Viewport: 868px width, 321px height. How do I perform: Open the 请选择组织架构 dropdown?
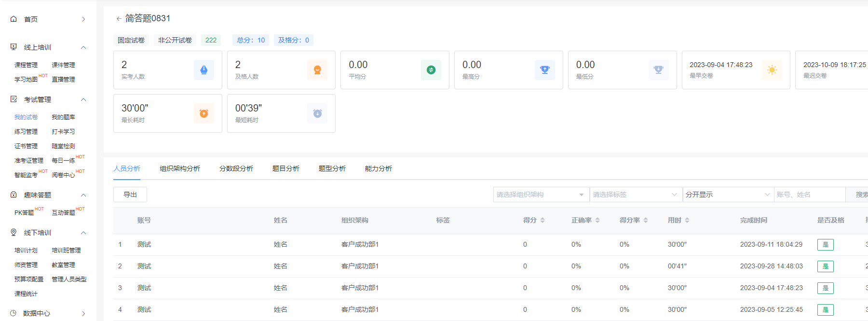[x=541, y=195]
